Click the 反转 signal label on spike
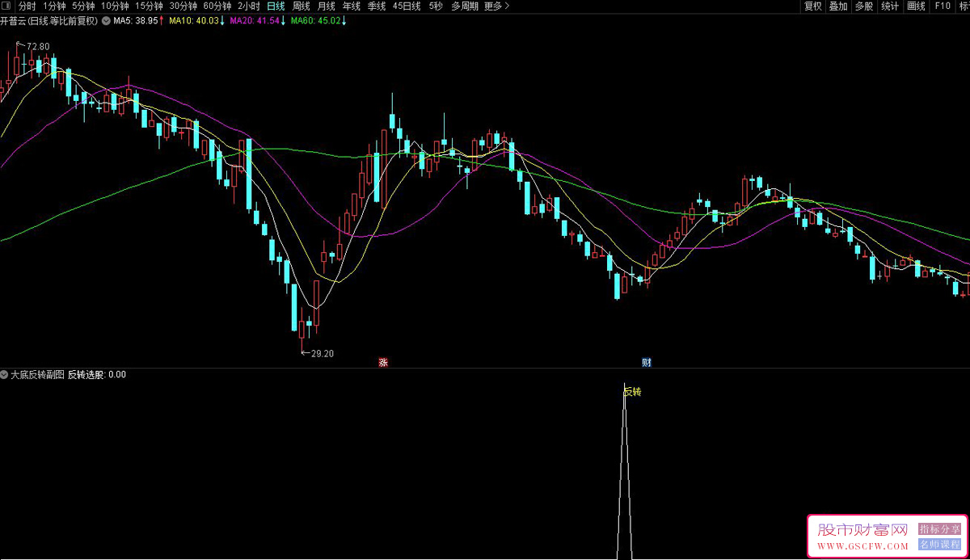Viewport: 970px width, 560px height. (x=632, y=392)
